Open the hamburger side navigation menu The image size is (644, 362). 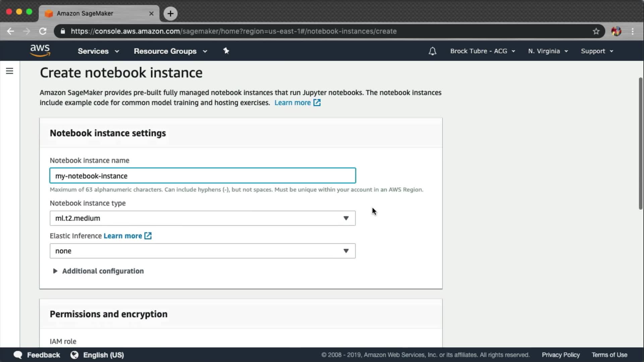point(9,71)
